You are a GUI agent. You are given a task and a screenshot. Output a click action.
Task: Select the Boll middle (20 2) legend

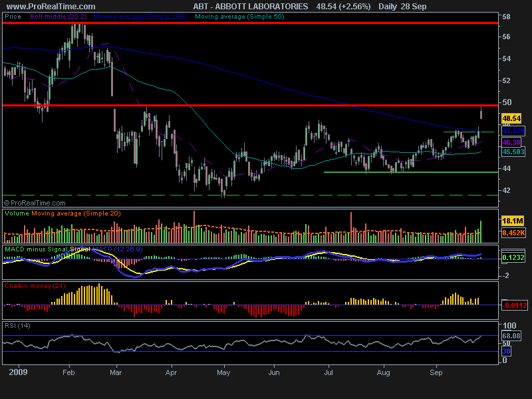(x=59, y=17)
